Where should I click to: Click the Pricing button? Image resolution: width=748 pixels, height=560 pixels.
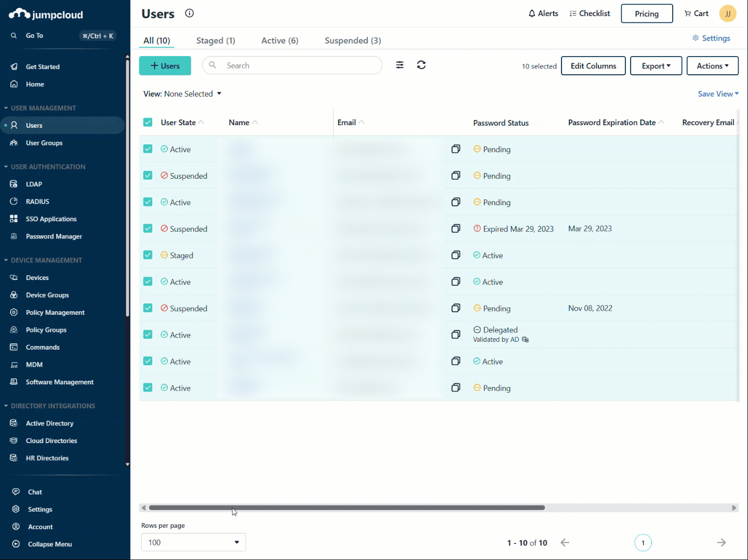tap(647, 14)
